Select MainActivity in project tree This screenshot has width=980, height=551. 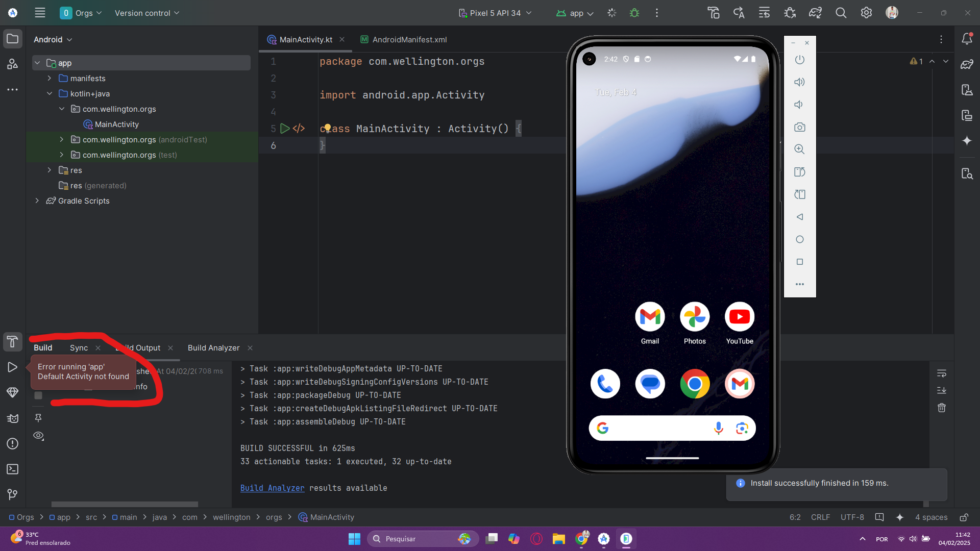(x=116, y=124)
